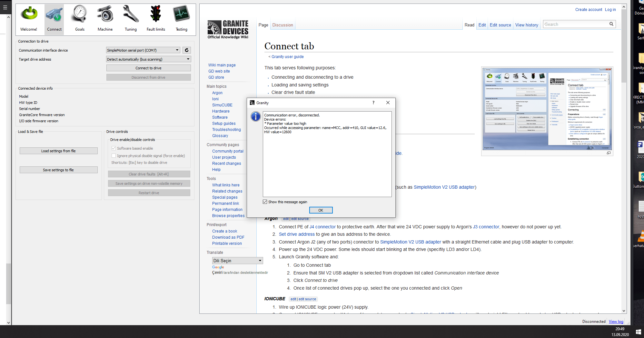Click Load settings from file
This screenshot has width=644, height=338.
point(59,151)
